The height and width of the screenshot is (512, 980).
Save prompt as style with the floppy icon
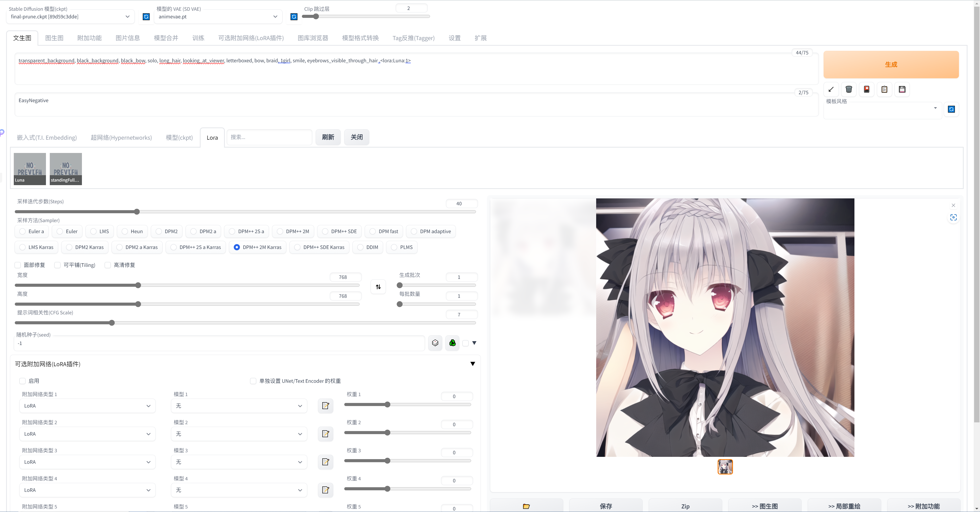tap(902, 89)
